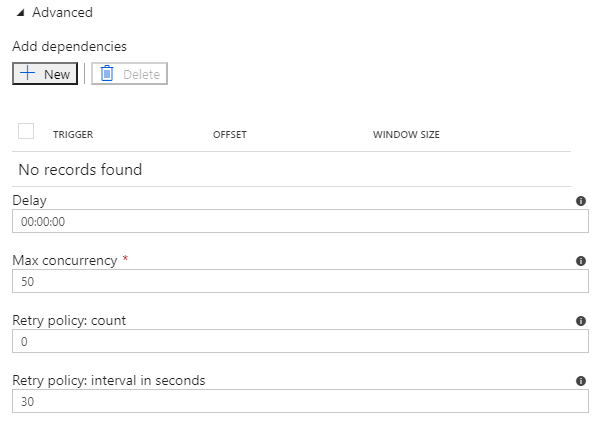Viewport: 604px width, 425px height.
Task: Open info icon for Max concurrency
Action: pyautogui.click(x=581, y=261)
